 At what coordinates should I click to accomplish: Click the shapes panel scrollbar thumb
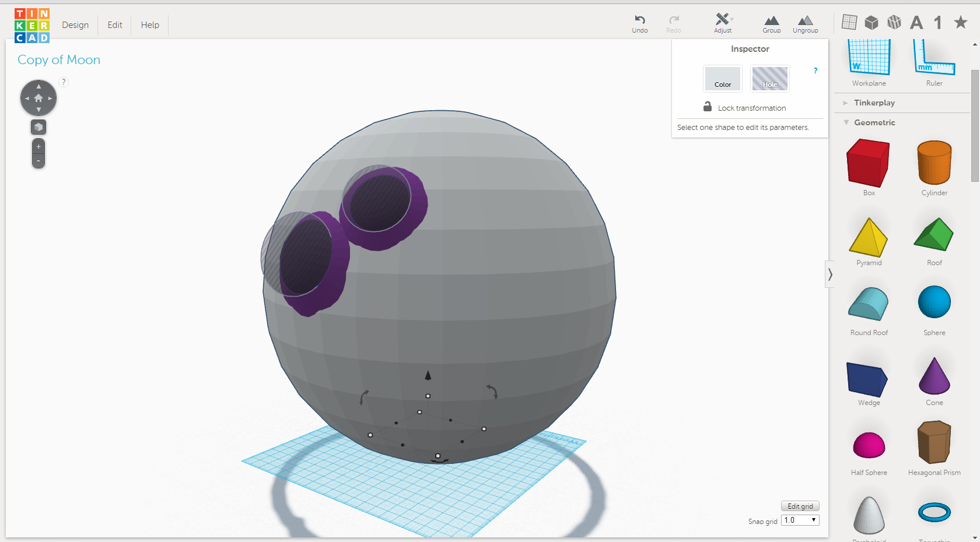[975, 125]
